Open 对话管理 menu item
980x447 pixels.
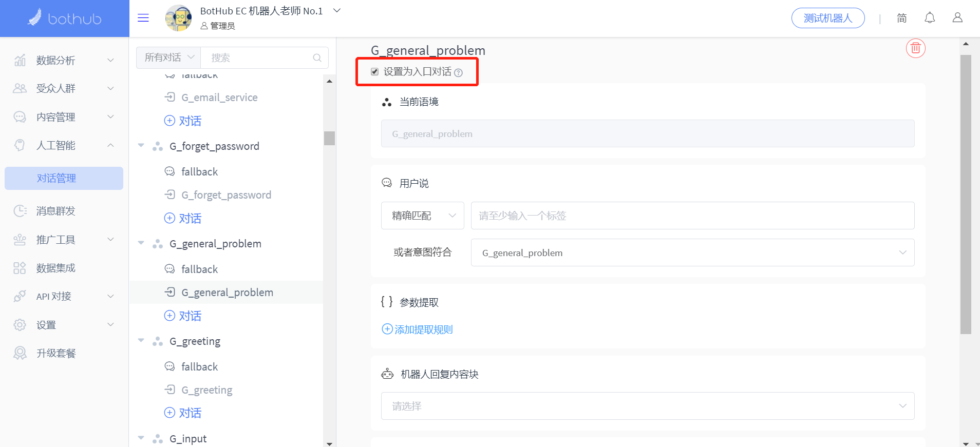pos(64,178)
